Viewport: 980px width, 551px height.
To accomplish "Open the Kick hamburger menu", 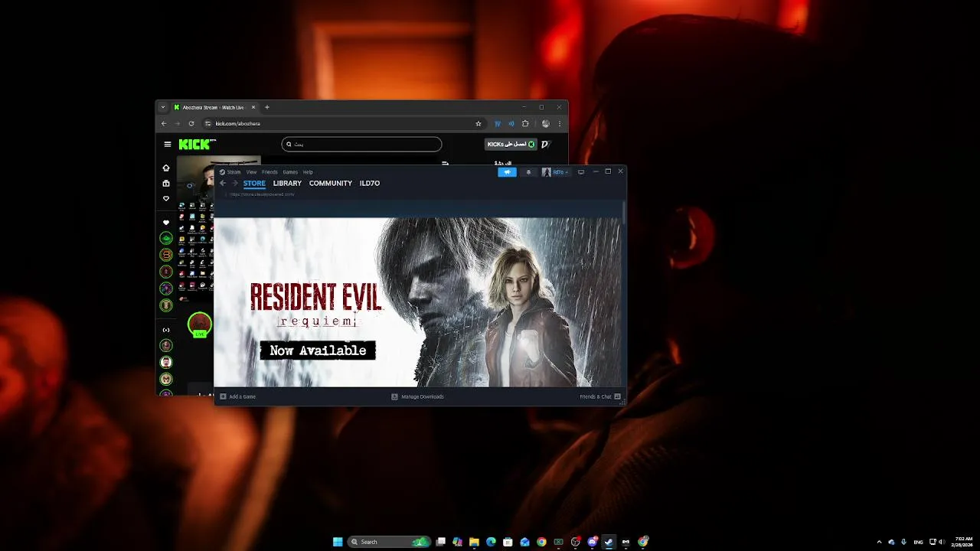I will tap(168, 144).
